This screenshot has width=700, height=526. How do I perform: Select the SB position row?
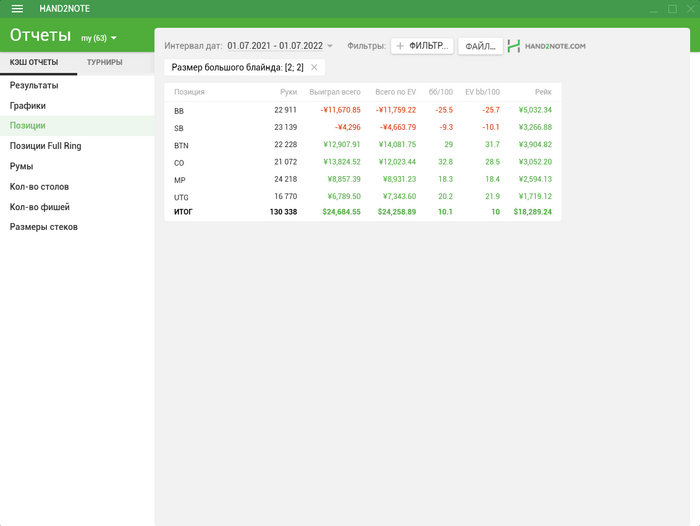pyautogui.click(x=362, y=128)
